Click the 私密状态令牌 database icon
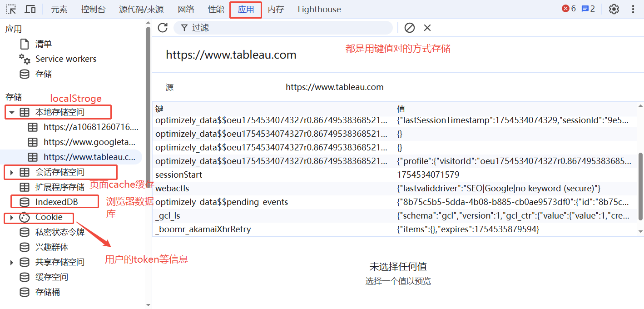Viewport: 644px width, 309px height. click(x=25, y=232)
